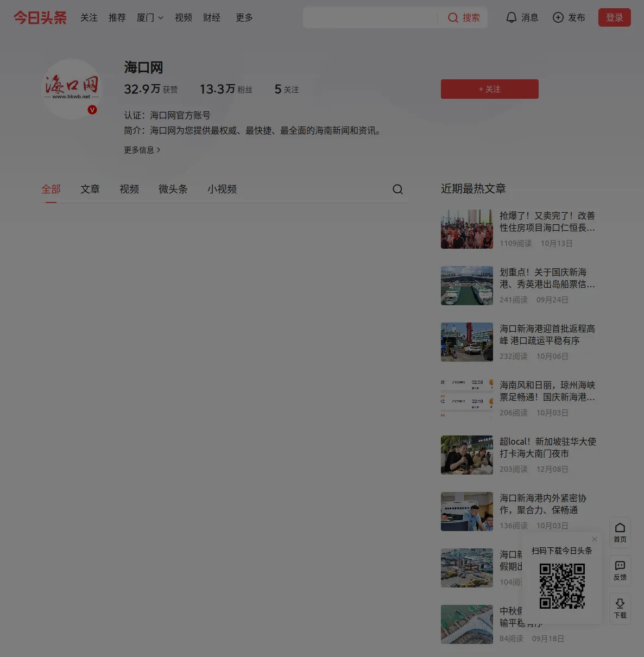The height and width of the screenshot is (657, 644).
Task: Expand the 厦门 city dropdown
Action: (150, 18)
